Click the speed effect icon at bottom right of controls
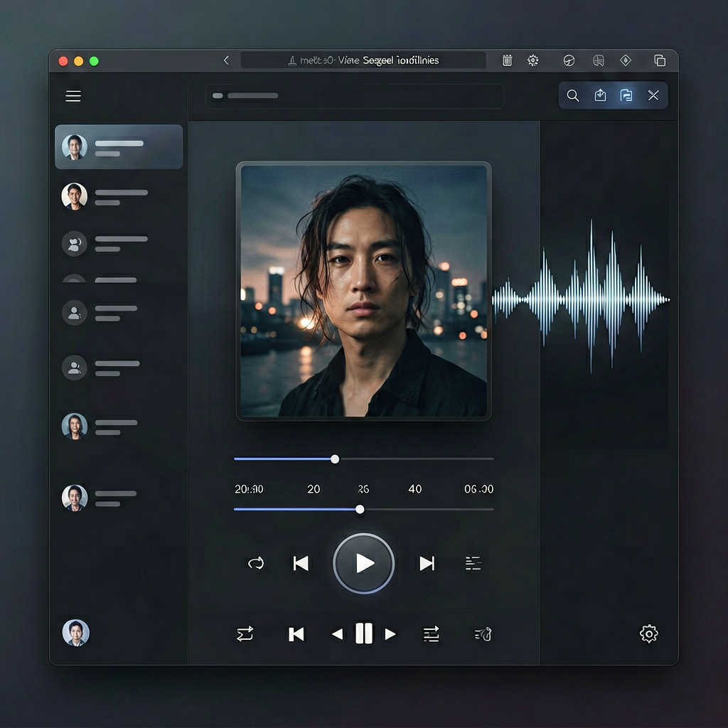Screen dimensions: 728x728 [x=483, y=633]
